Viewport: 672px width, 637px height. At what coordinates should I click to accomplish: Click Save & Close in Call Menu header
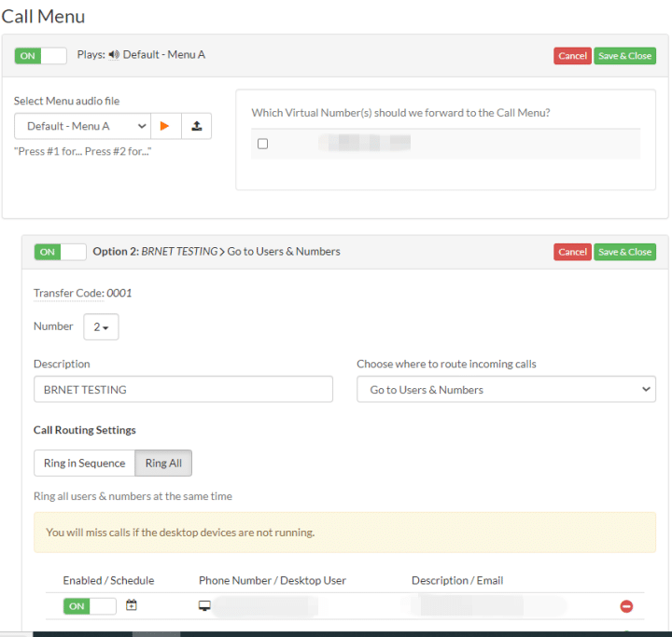624,56
